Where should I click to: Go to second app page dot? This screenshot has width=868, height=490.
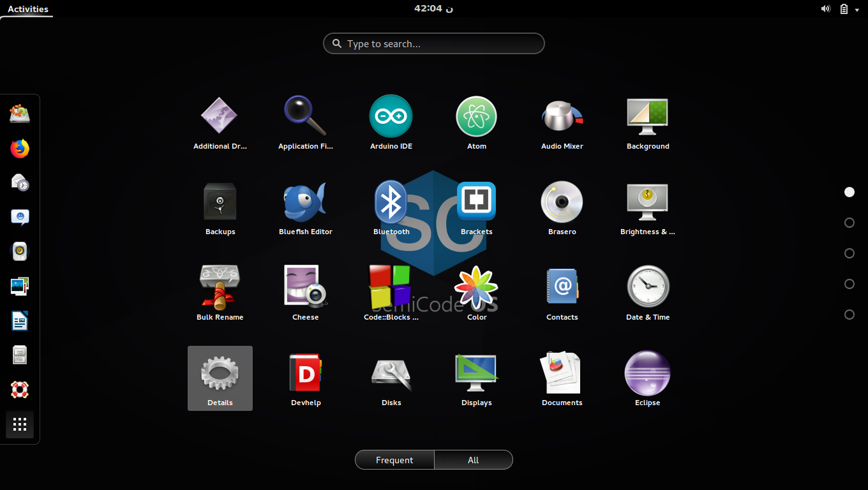849,223
